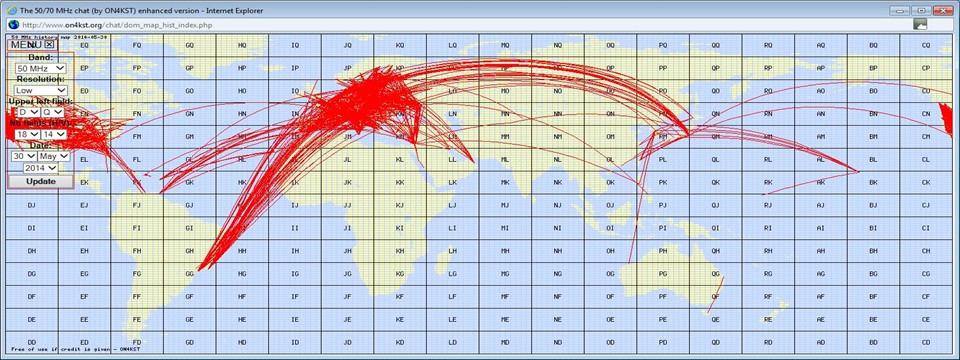Click the GG grid square in South America
The image size is (960, 360).
coord(190,274)
